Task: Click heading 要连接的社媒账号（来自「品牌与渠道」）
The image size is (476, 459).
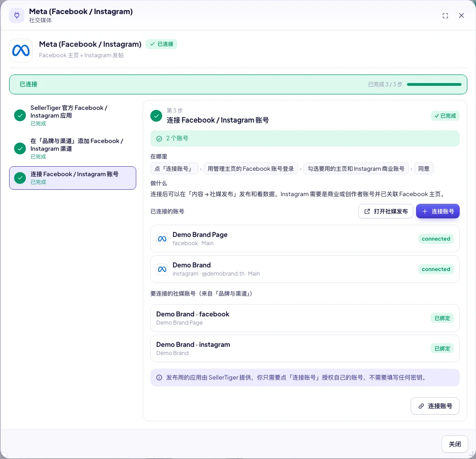Action: tap(201, 294)
